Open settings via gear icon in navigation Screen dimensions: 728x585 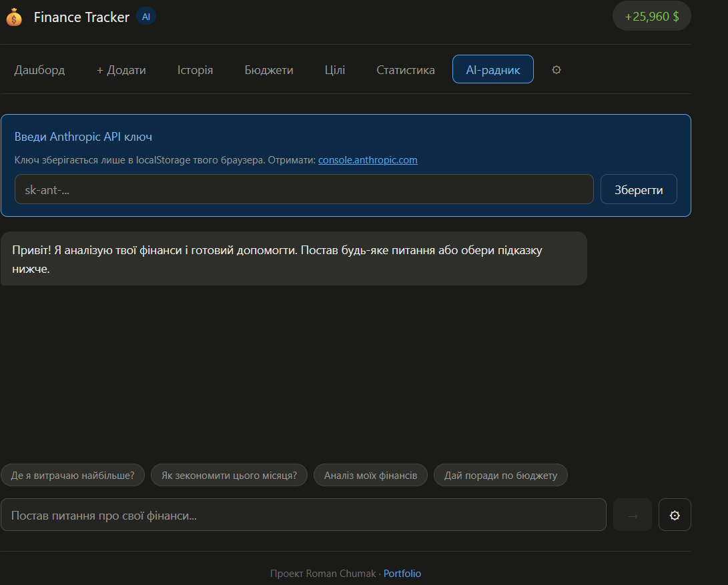(557, 69)
